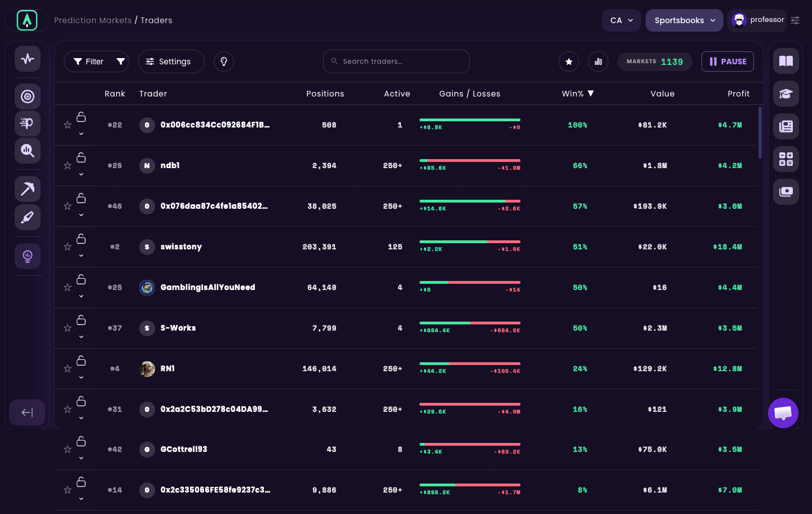Open the graduation cap icon in right sidebar
The image size is (812, 514).
click(786, 94)
